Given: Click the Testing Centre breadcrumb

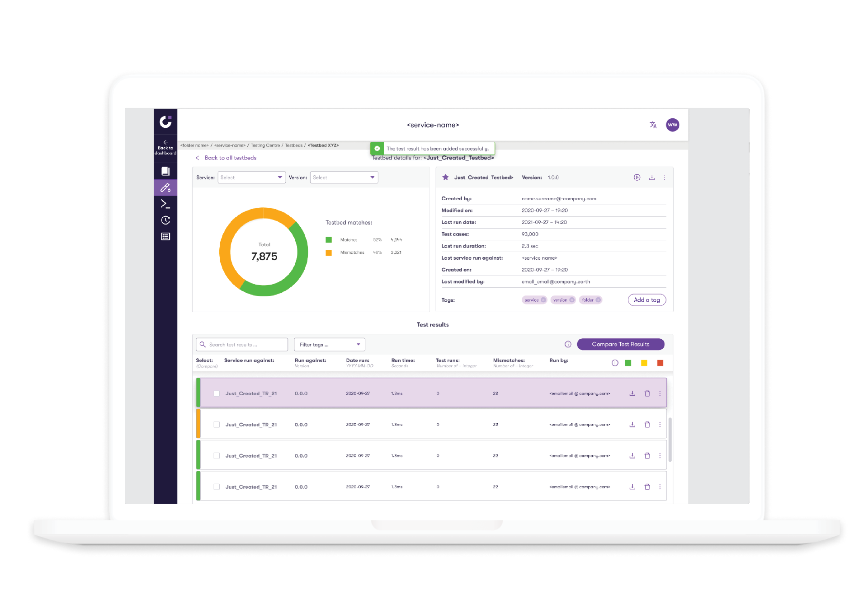Looking at the screenshot, I should tap(265, 145).
